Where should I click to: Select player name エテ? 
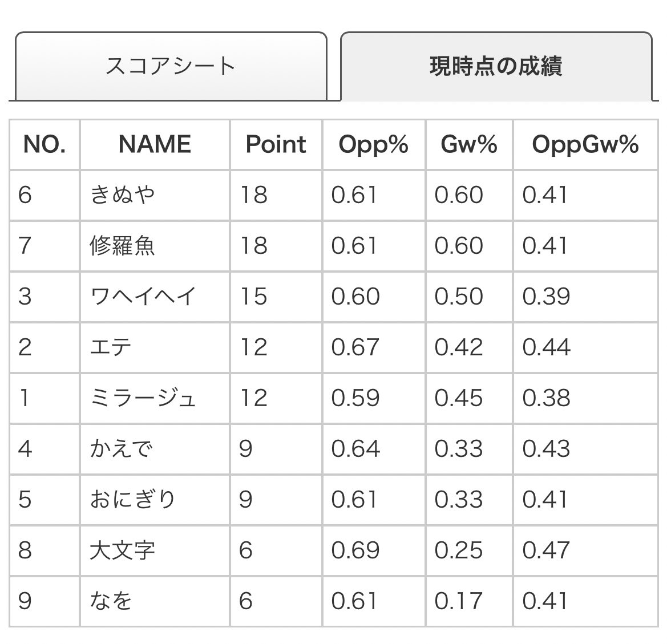[111, 347]
